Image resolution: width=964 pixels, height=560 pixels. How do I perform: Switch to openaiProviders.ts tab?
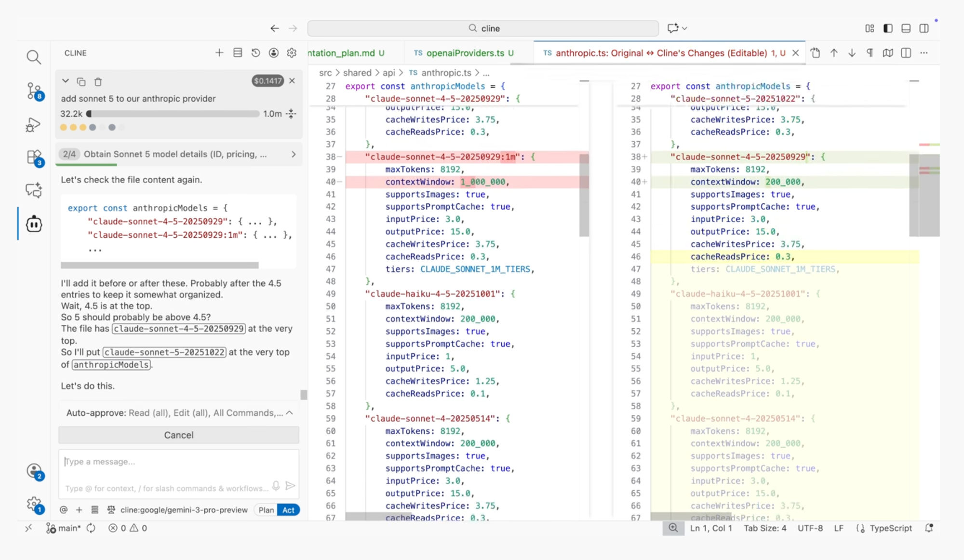point(465,53)
